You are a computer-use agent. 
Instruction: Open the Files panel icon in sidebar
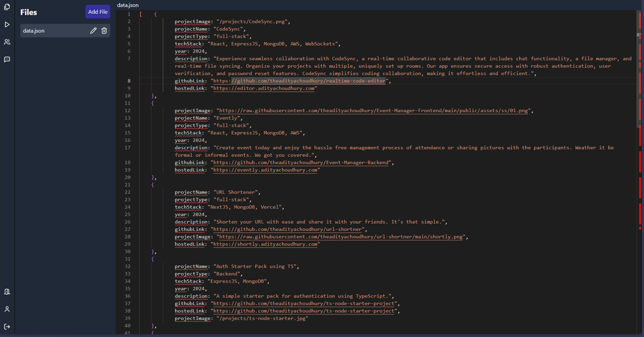(7, 7)
